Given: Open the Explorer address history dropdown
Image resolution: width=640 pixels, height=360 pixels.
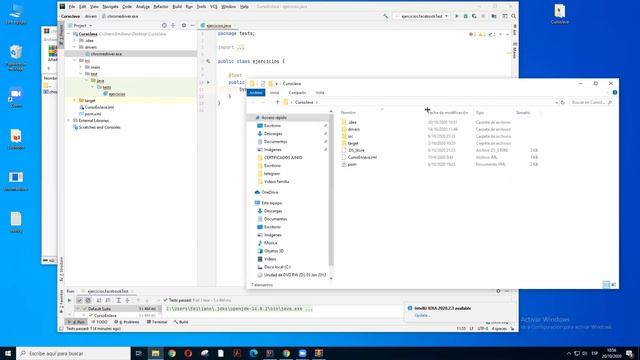Looking at the screenshot, I should (x=556, y=102).
